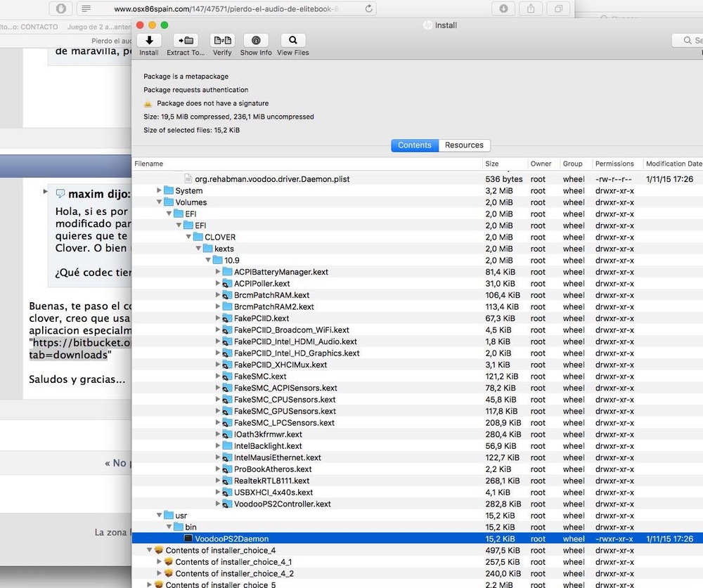Click the Verify toolbar icon
The image size is (703, 588).
coord(222,40)
